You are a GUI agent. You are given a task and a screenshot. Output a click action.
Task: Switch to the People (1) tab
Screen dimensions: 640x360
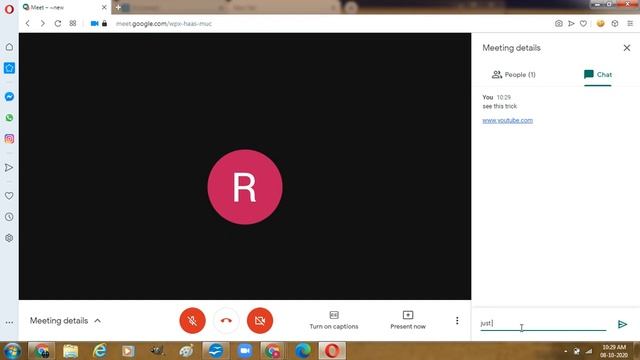[x=513, y=75]
